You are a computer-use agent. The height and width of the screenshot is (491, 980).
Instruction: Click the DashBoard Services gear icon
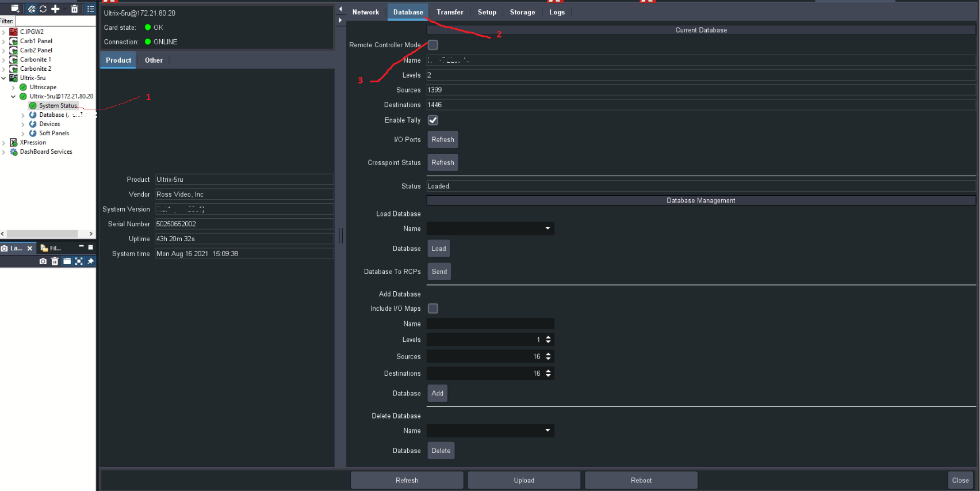pos(13,151)
